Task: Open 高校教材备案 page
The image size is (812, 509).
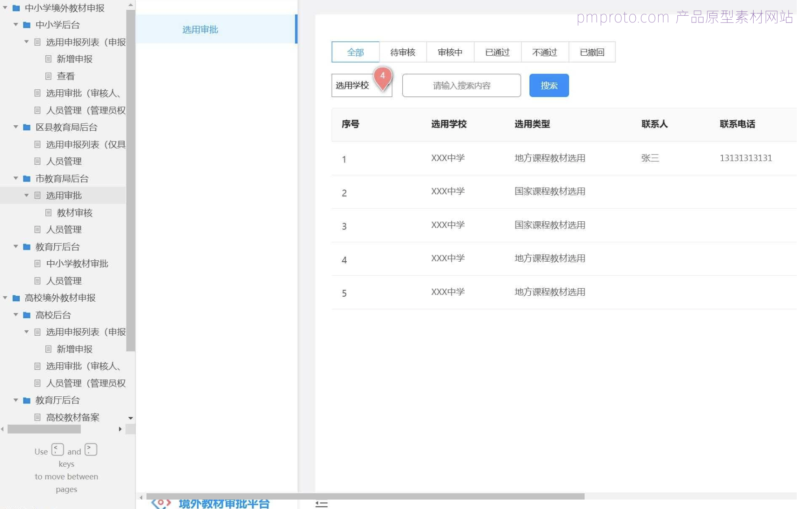Action: pyautogui.click(x=73, y=417)
